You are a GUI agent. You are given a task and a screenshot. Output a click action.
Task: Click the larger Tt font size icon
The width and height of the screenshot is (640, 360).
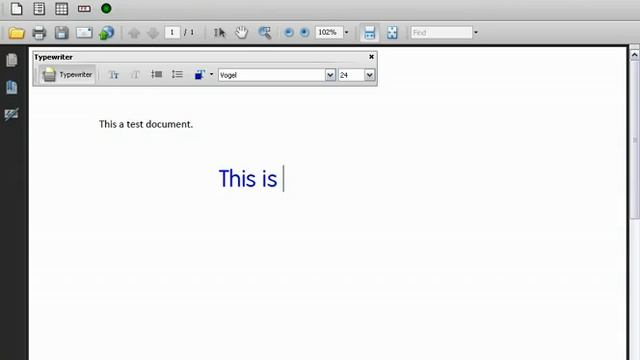point(113,75)
